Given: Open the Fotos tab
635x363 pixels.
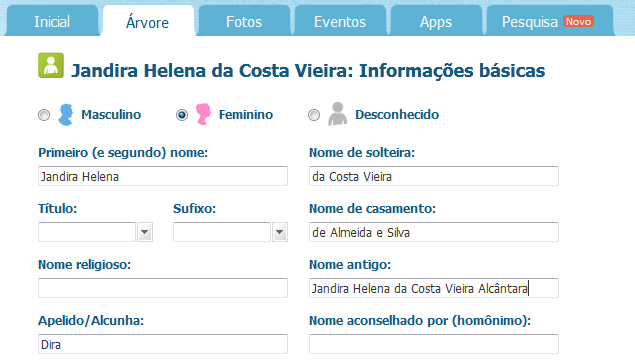Looking at the screenshot, I should pyautogui.click(x=244, y=21).
